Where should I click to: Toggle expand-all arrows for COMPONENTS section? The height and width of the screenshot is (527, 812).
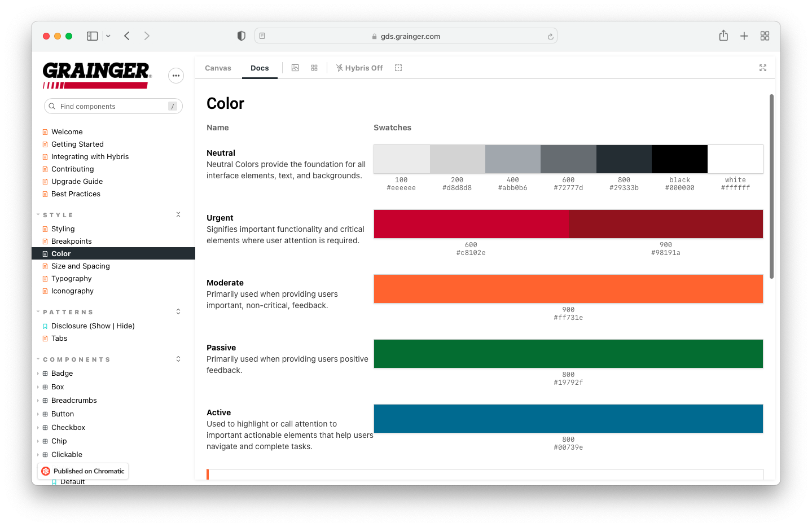coord(178,359)
